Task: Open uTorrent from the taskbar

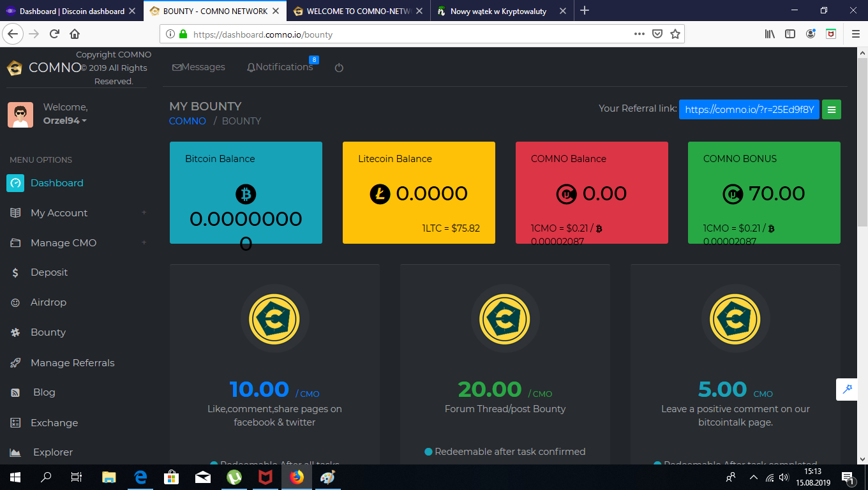Action: point(234,477)
